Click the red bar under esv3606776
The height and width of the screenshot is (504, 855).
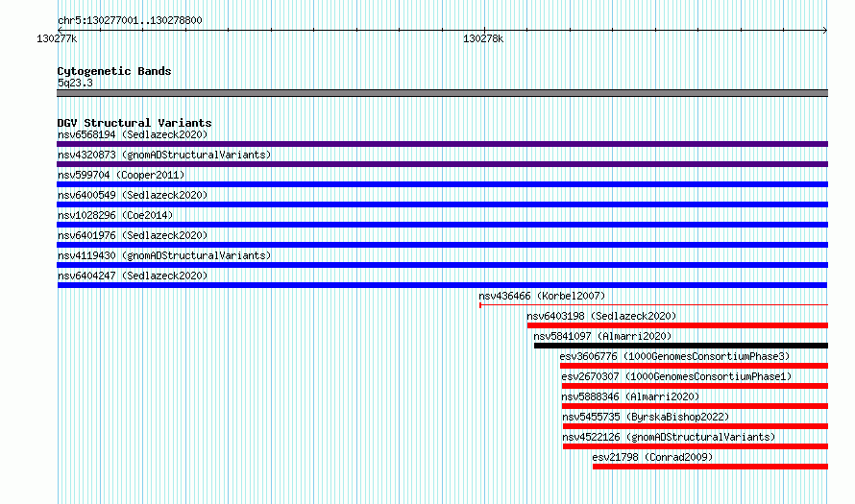[695, 366]
